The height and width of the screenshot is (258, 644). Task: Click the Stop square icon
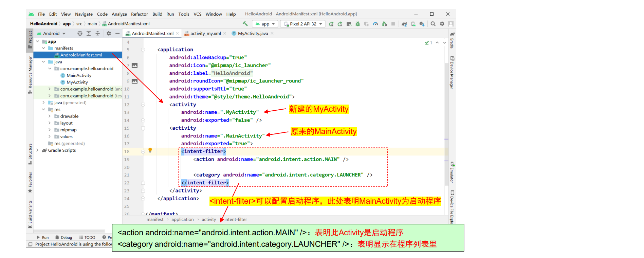click(x=393, y=24)
